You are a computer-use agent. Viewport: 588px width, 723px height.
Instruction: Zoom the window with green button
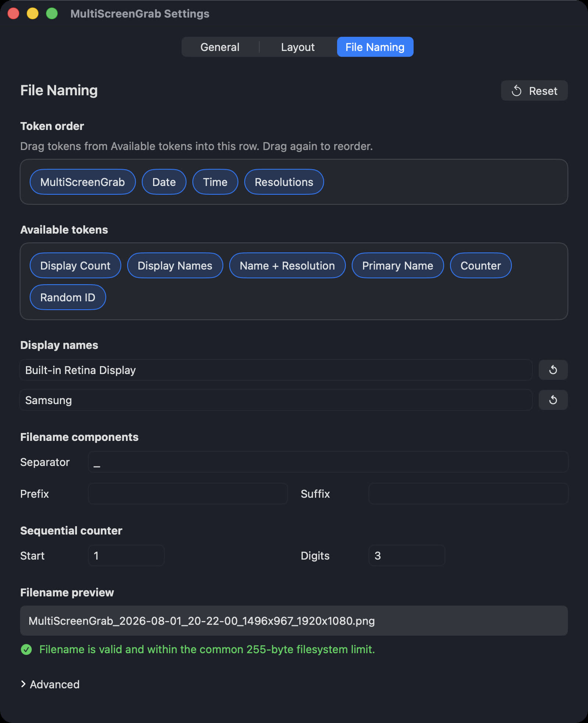(x=52, y=14)
